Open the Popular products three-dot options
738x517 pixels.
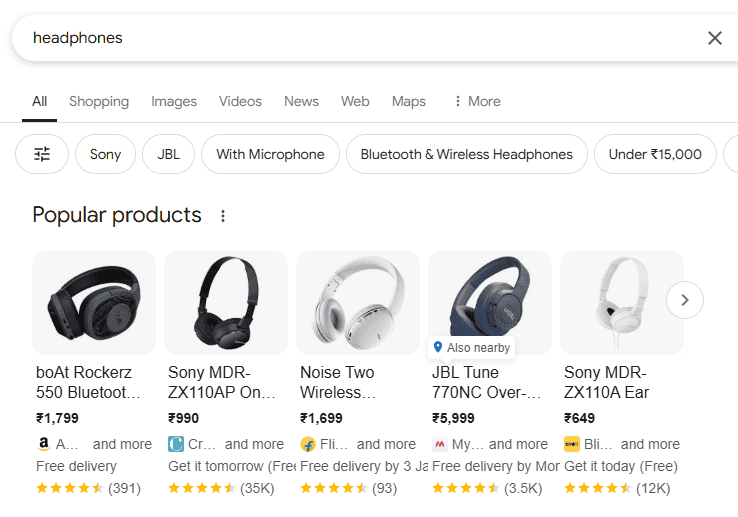pos(223,216)
